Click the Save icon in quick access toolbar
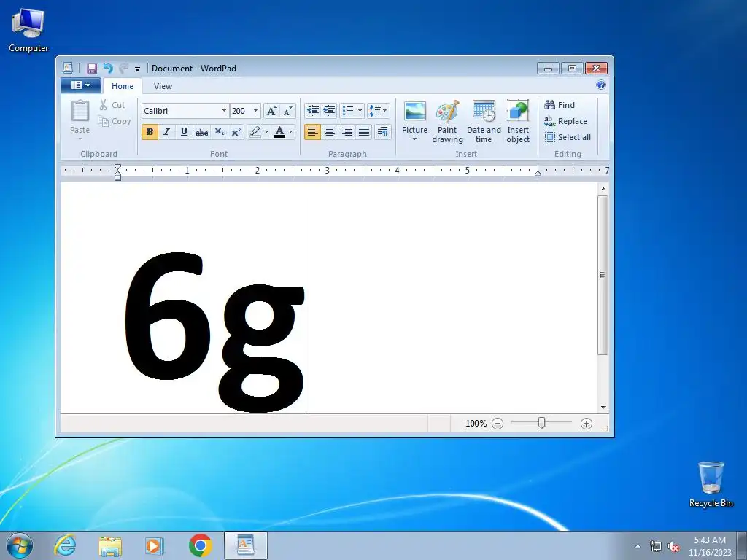The image size is (747, 560). pyautogui.click(x=91, y=68)
